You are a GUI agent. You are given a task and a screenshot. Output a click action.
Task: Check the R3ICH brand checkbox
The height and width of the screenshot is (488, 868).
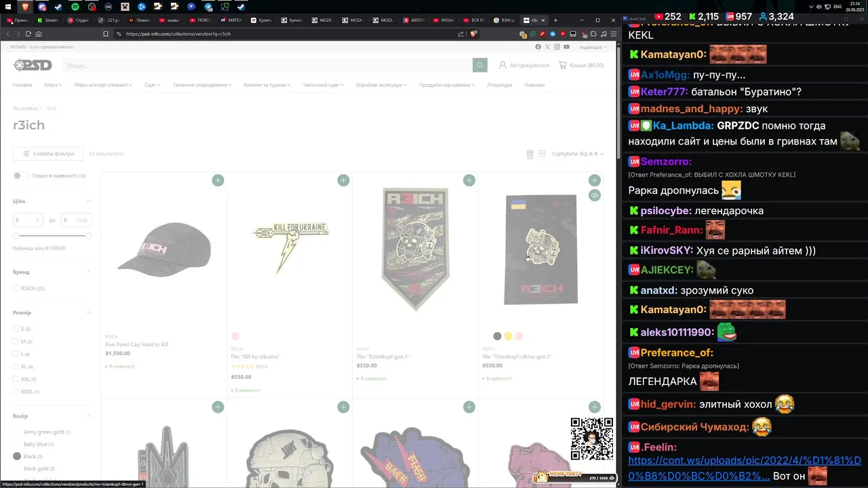point(16,288)
